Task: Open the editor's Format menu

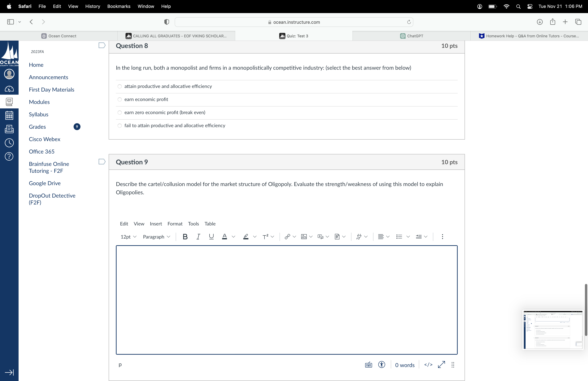Action: [175, 224]
